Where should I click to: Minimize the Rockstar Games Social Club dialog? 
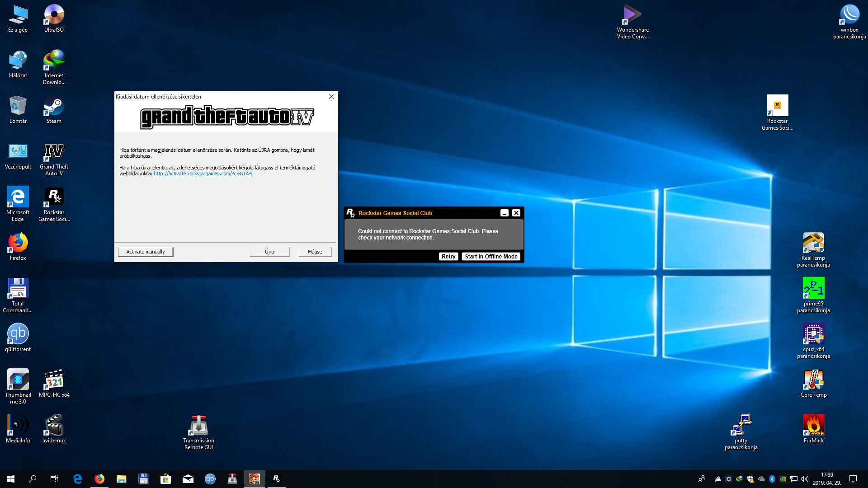[x=505, y=213]
